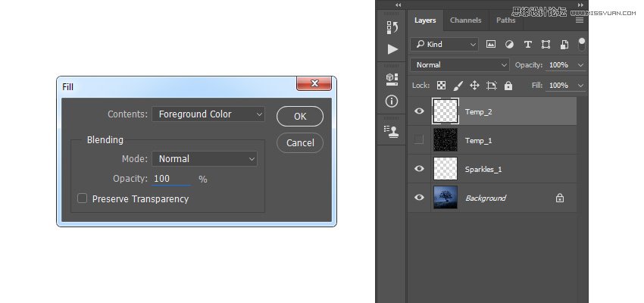This screenshot has width=644, height=303.
Task: Switch to the Channels tab
Action: coord(466,20)
